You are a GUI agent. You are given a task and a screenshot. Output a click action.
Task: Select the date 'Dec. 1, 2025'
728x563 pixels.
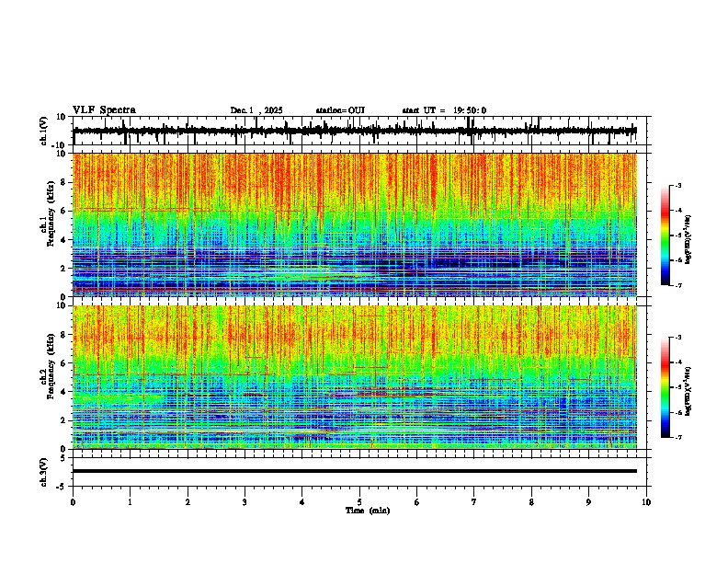click(x=256, y=110)
